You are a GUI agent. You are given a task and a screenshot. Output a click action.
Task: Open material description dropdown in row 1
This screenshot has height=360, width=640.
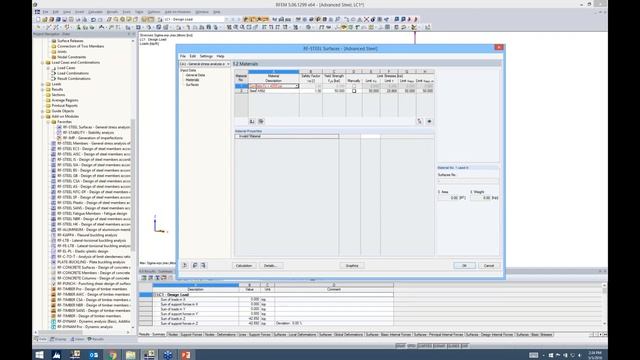tap(297, 86)
